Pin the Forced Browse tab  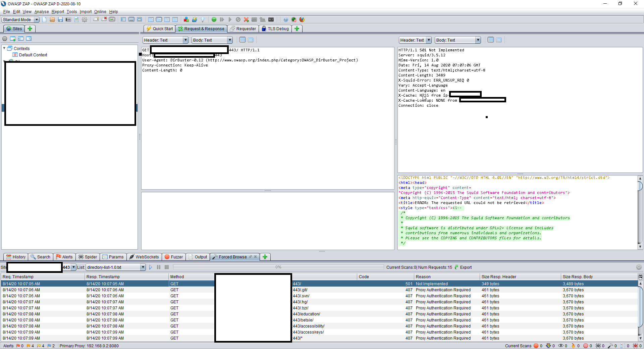coord(251,257)
